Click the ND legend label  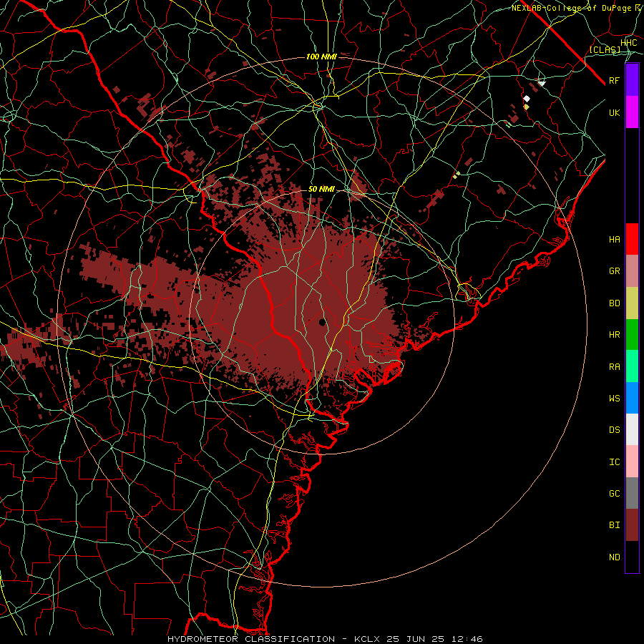(614, 557)
